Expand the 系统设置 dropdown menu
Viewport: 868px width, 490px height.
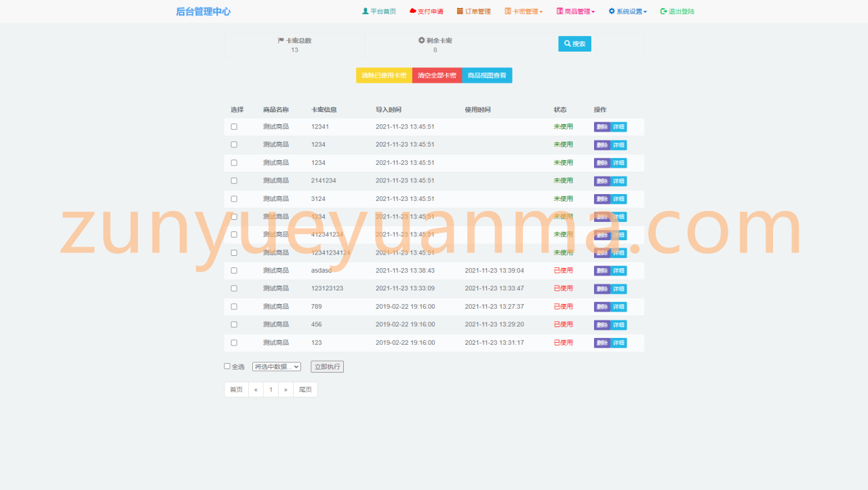627,12
